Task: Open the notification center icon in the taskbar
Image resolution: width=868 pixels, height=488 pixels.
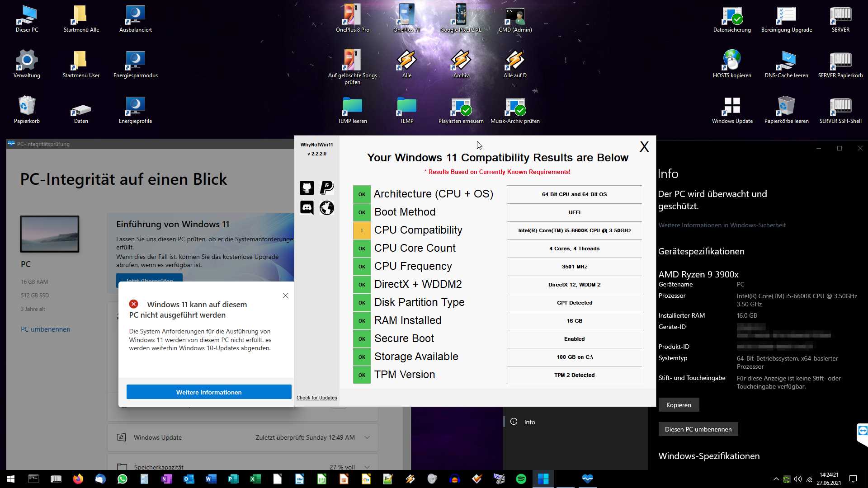Action: click(853, 479)
